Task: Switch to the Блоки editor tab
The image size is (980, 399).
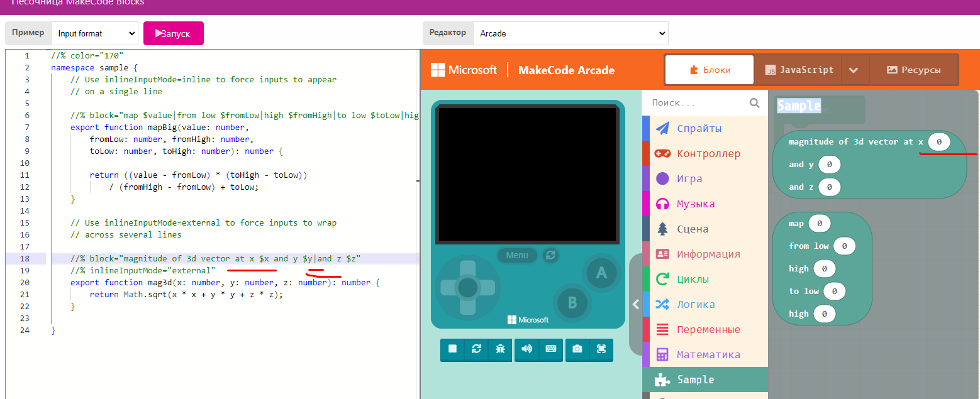Action: [710, 70]
